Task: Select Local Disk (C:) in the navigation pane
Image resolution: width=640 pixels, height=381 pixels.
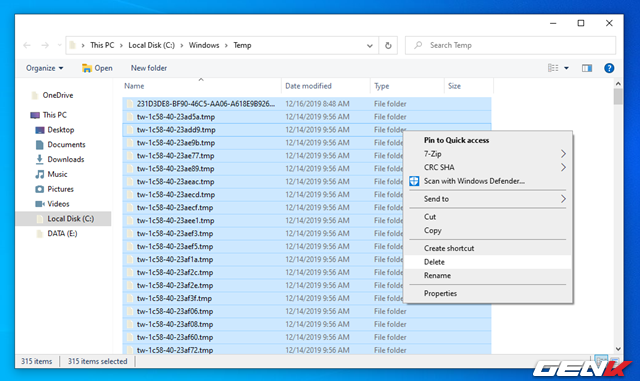Action: [x=64, y=218]
